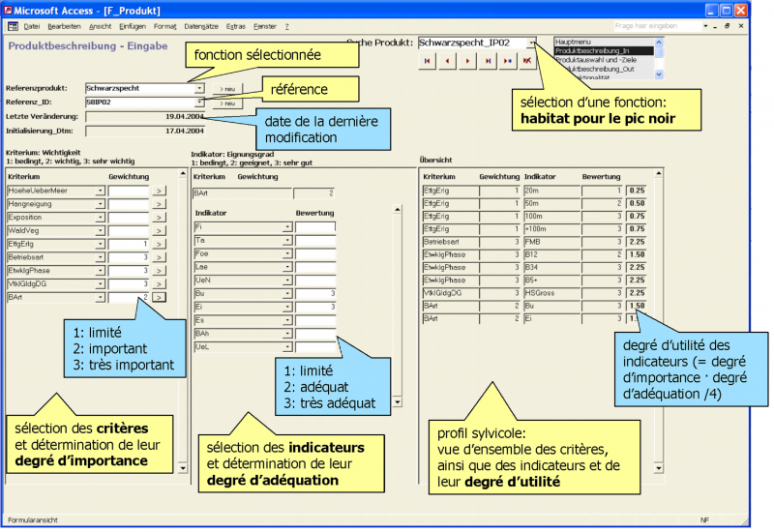Screen dimensions: 774x532
Task: Open the Ansicht menu
Action: (x=101, y=27)
